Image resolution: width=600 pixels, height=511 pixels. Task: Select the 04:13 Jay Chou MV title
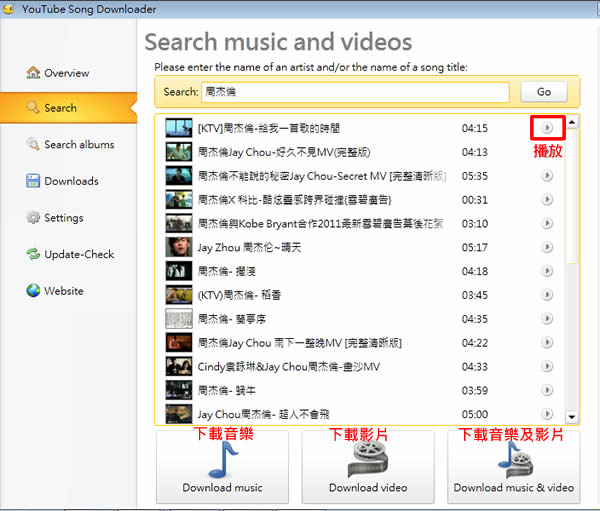pyautogui.click(x=284, y=152)
